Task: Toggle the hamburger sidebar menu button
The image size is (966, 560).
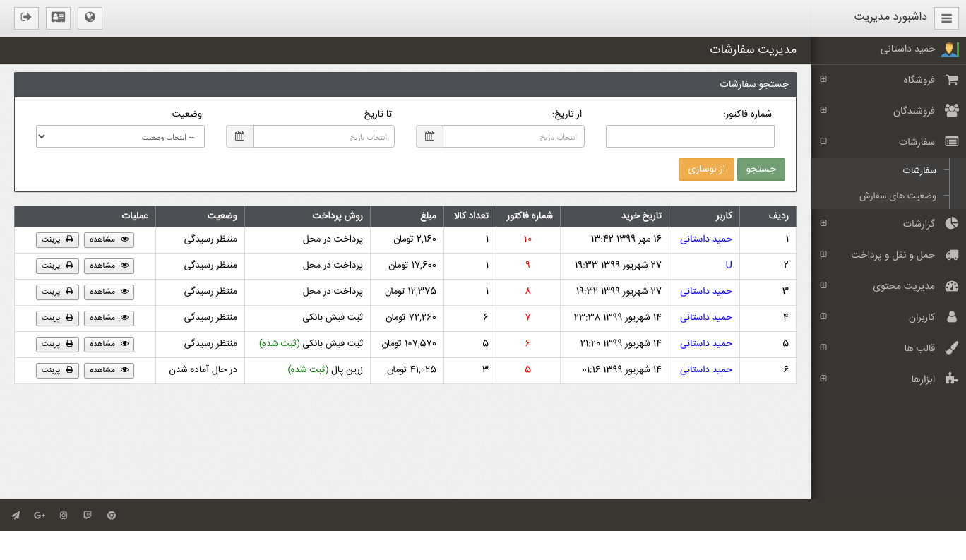Action: [x=946, y=18]
